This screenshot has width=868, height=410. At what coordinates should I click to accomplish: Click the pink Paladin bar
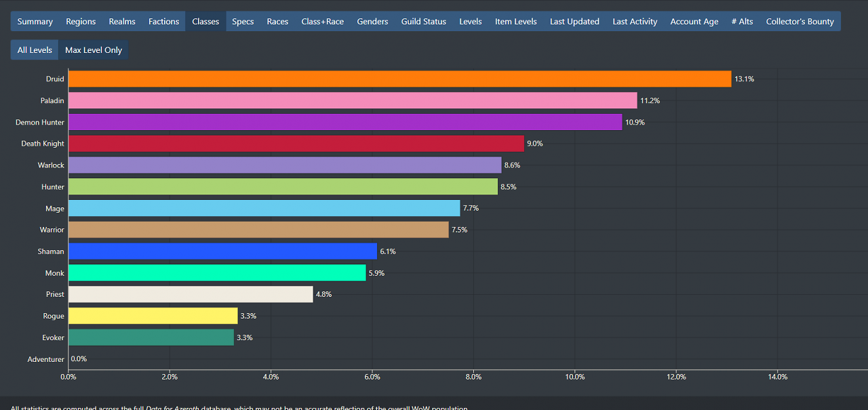pyautogui.click(x=353, y=100)
